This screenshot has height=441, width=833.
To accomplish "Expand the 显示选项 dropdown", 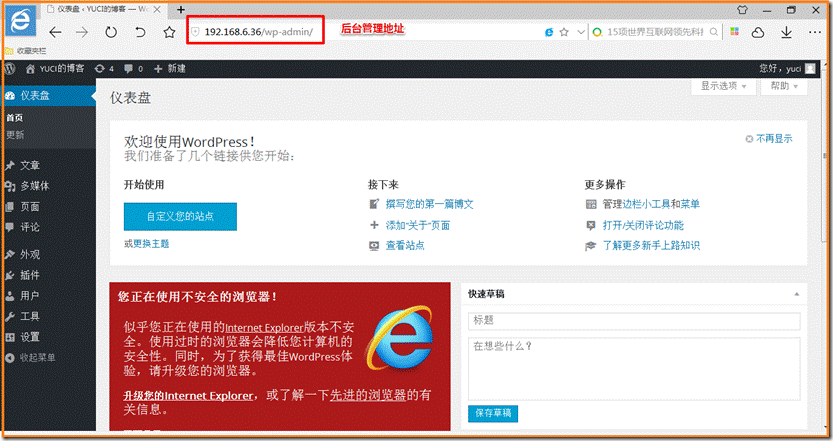I will pyautogui.click(x=724, y=87).
